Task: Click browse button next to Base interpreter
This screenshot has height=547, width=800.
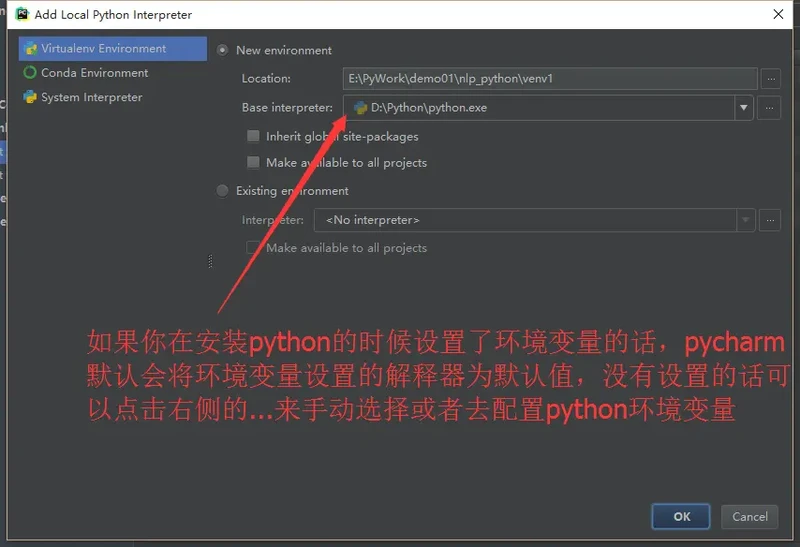Action: 770,108
